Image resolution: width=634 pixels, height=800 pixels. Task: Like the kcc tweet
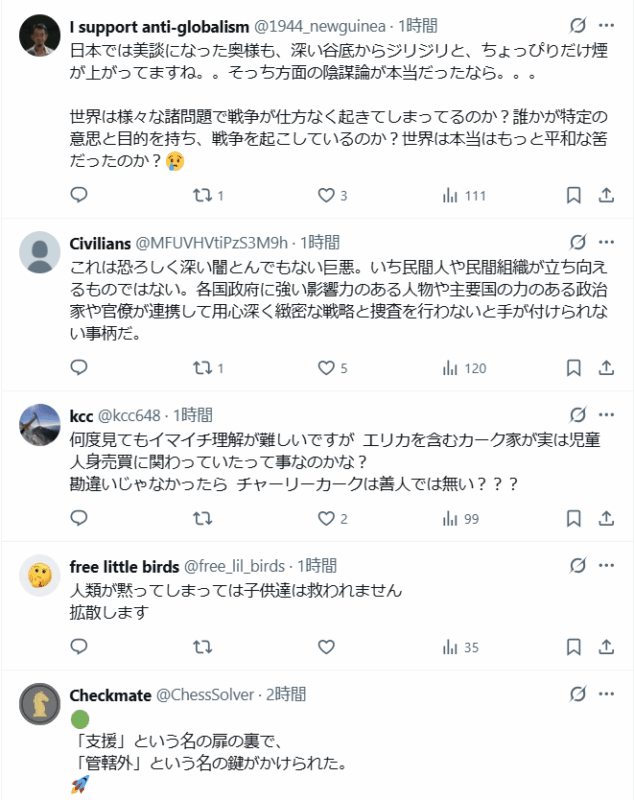click(326, 519)
